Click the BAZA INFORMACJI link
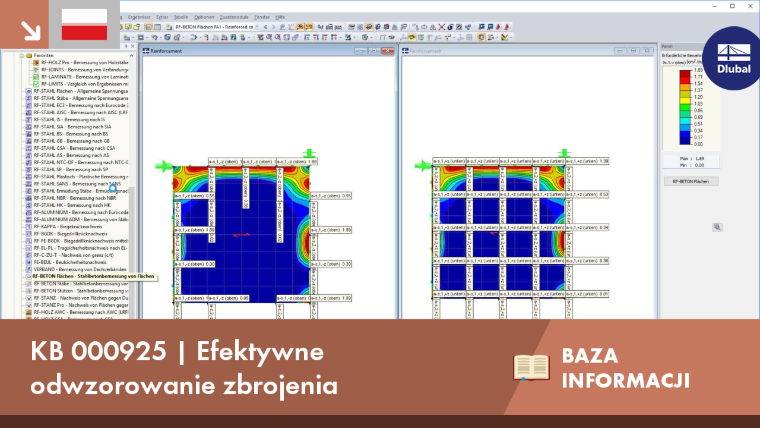Screen dimensions: 760x428 pyautogui.click(x=625, y=368)
